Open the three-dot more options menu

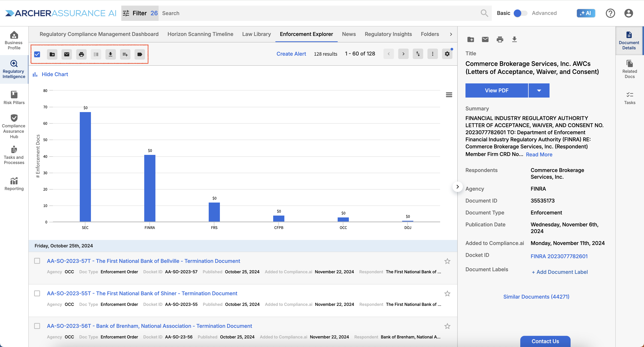coord(433,54)
